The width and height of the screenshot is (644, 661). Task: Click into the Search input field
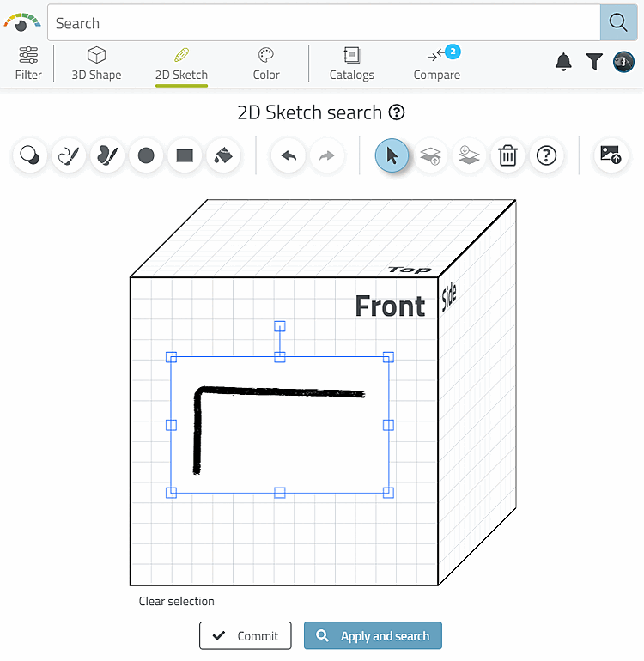[x=324, y=23]
